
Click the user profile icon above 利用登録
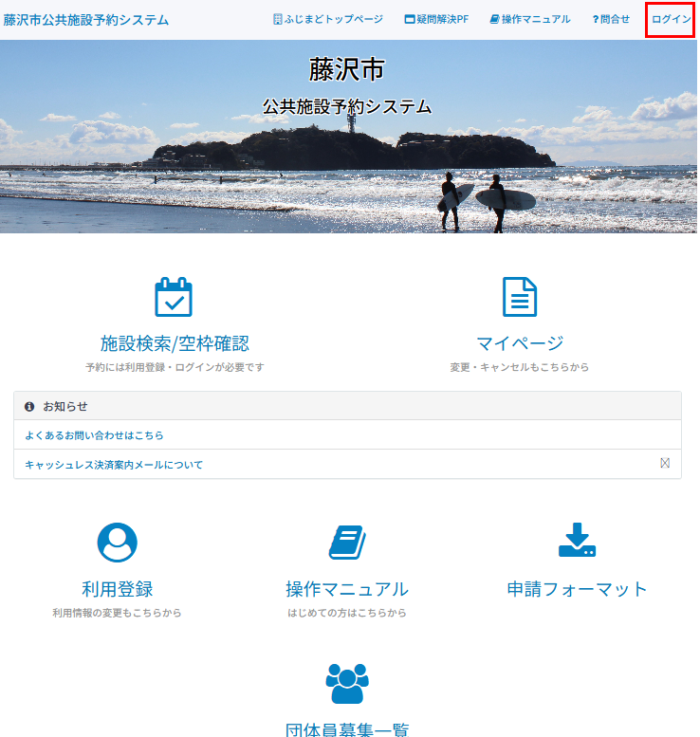click(x=117, y=542)
